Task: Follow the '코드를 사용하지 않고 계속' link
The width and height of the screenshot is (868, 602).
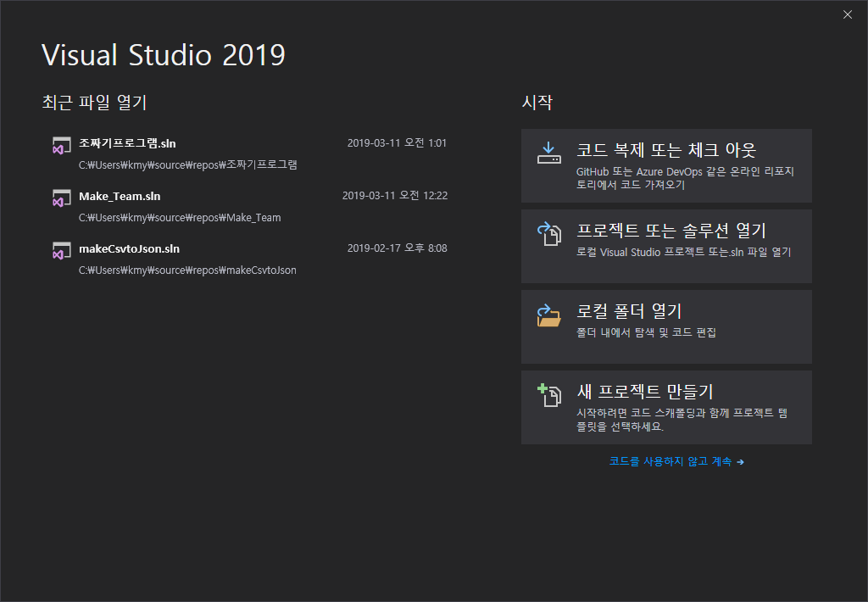Action: (x=676, y=461)
